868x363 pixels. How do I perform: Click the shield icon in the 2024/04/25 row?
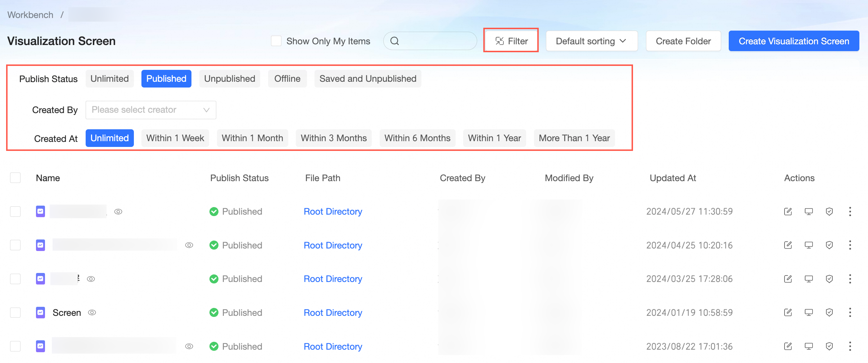829,245
